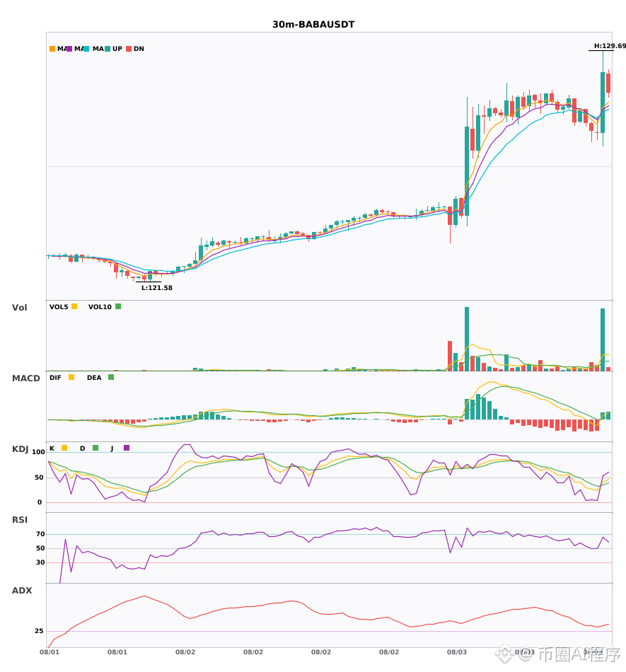Select the DEA legend text
Image resolution: width=626 pixels, height=672 pixels.
point(94,378)
